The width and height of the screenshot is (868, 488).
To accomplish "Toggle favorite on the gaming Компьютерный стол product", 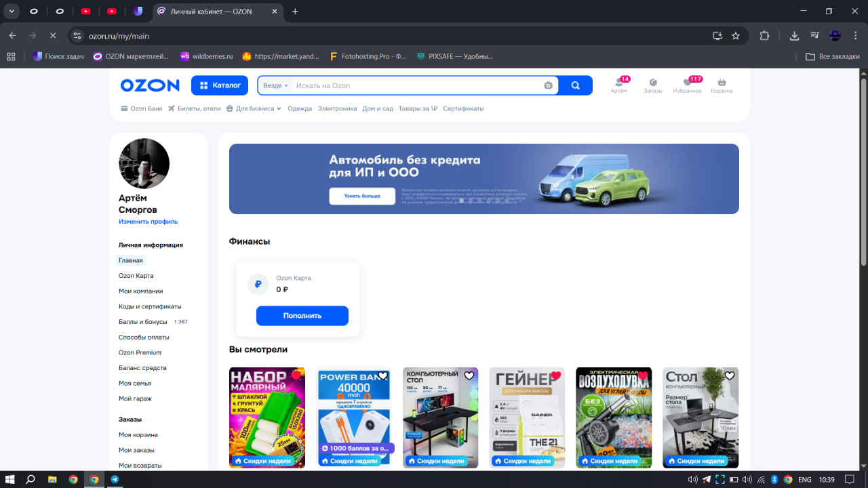I will tap(469, 375).
